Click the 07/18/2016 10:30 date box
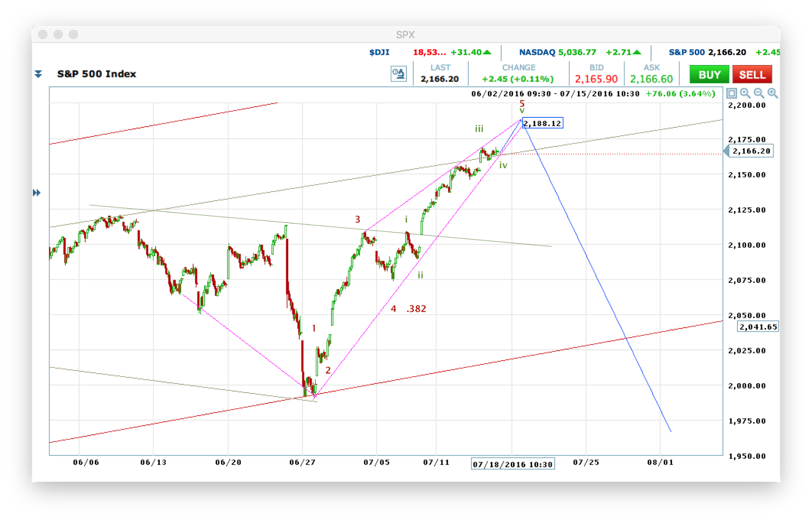Screen dimensions: 812x520 click(x=513, y=464)
